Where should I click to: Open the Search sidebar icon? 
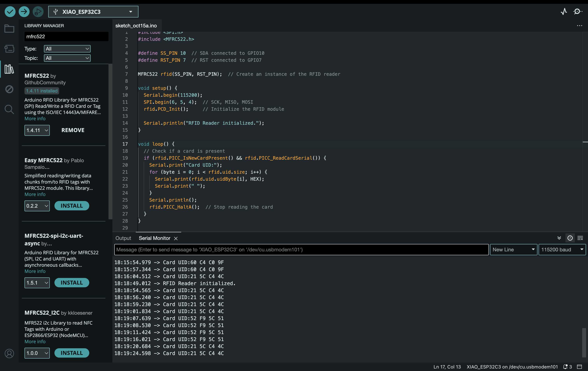tap(9, 109)
